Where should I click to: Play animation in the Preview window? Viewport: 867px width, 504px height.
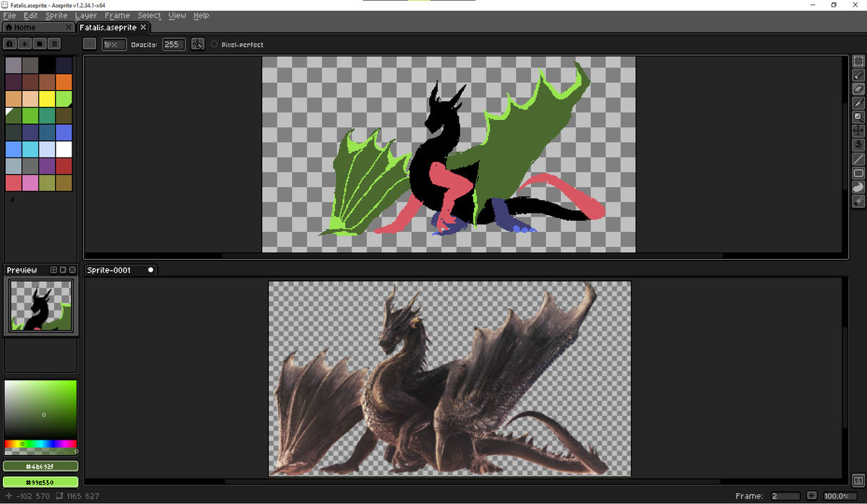pyautogui.click(x=63, y=270)
